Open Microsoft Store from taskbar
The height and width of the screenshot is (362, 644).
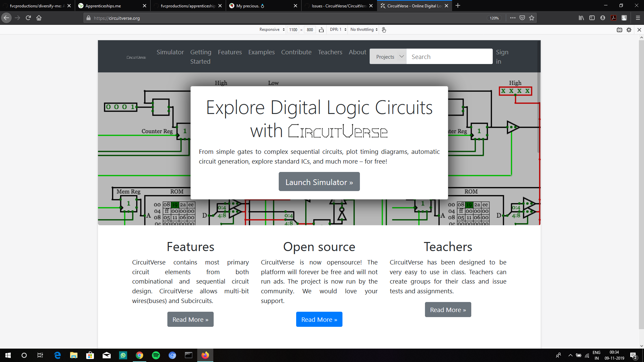pyautogui.click(x=90, y=355)
